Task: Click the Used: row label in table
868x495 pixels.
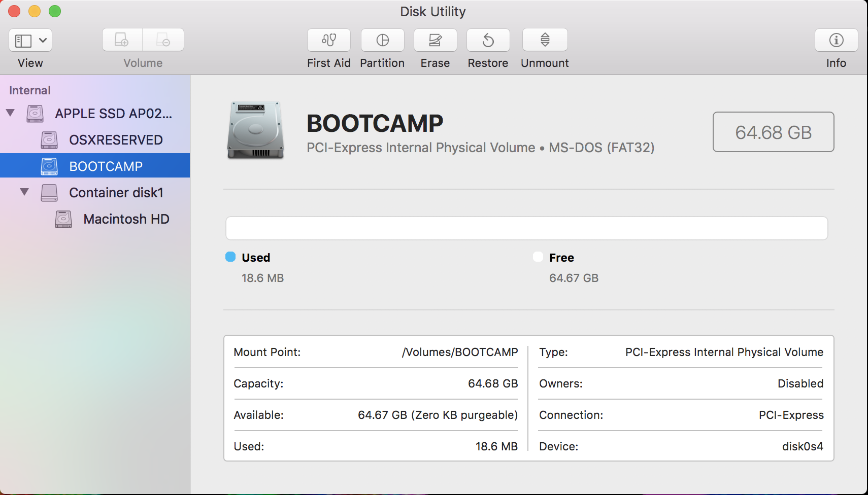Action: [x=249, y=446]
